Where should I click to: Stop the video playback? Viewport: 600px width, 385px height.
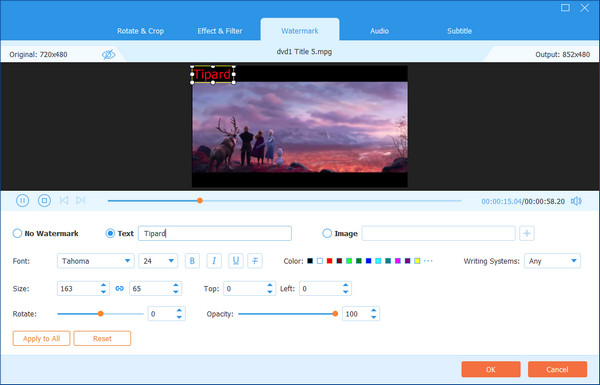44,201
